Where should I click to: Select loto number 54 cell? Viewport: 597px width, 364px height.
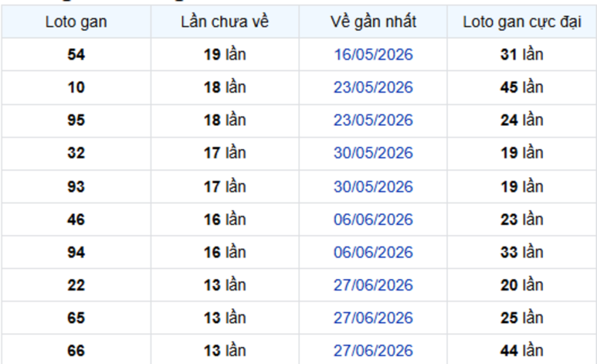coord(76,54)
